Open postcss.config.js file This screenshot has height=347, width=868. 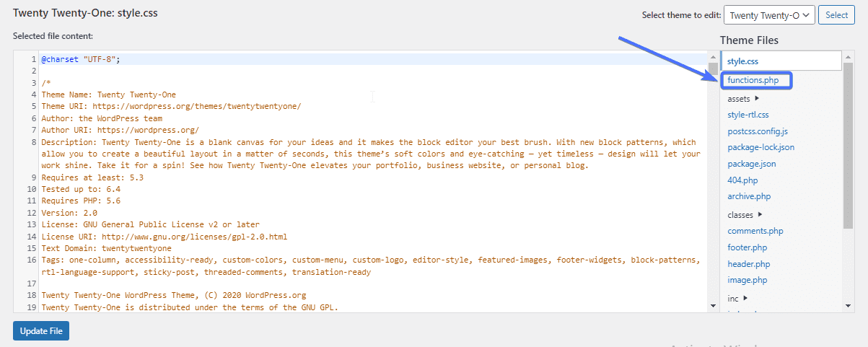pos(758,131)
